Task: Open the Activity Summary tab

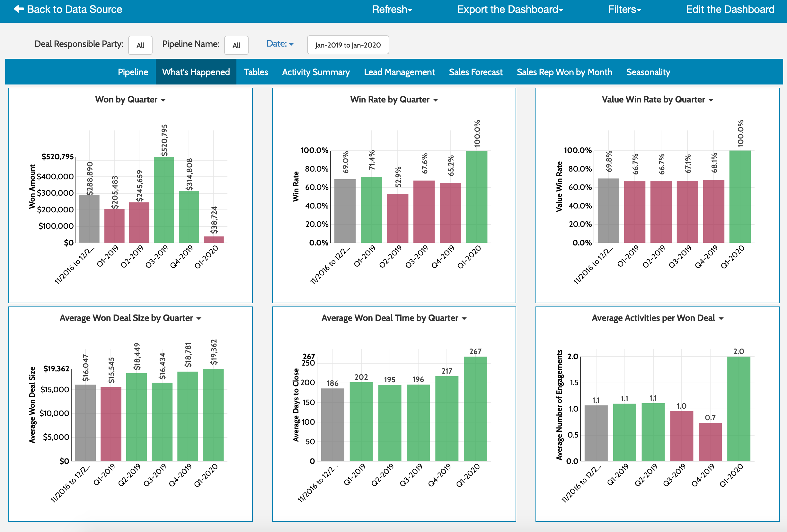Action: coord(316,72)
